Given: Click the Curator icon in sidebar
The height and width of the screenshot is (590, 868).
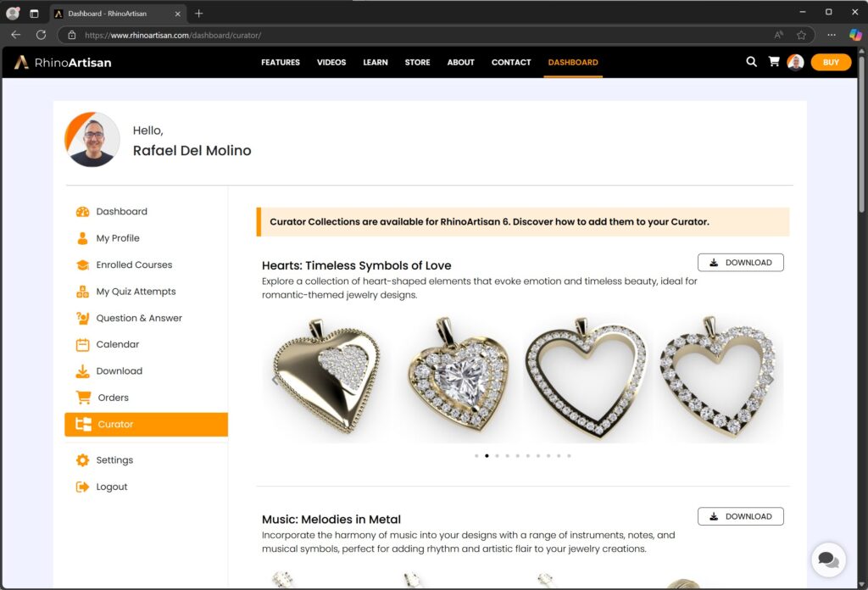Looking at the screenshot, I should [84, 424].
